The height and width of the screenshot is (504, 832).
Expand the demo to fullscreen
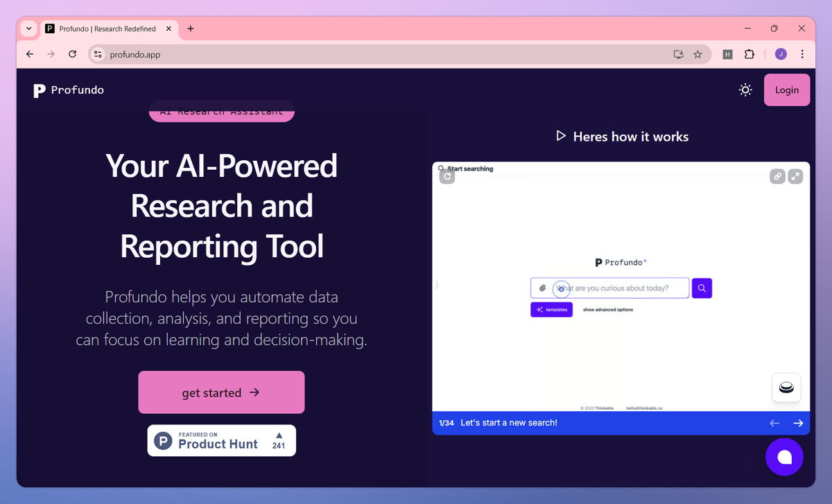tap(795, 177)
